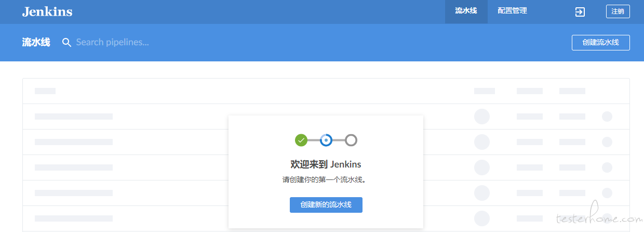Open the 配置管理 tab
644x232 pixels.
(512, 11)
